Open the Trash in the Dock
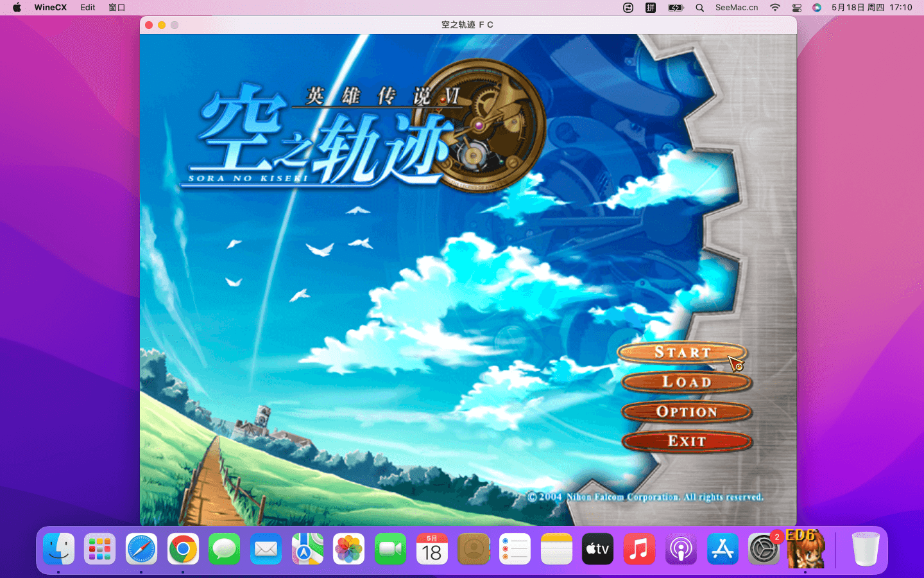Viewport: 924px width, 578px height. pos(865,549)
